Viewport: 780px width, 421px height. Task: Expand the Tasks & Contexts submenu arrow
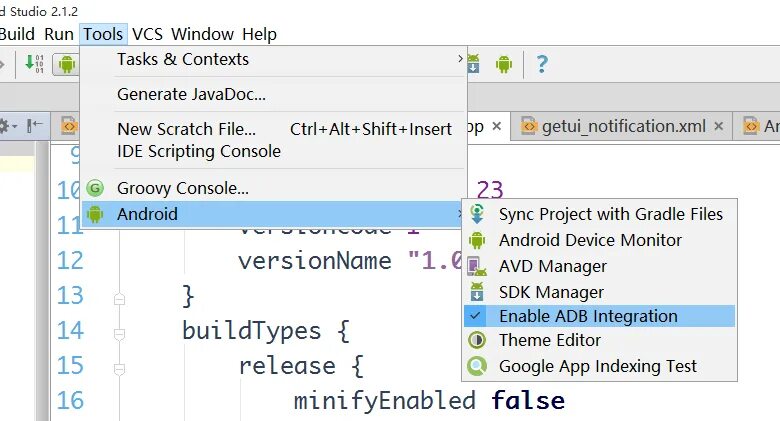460,60
